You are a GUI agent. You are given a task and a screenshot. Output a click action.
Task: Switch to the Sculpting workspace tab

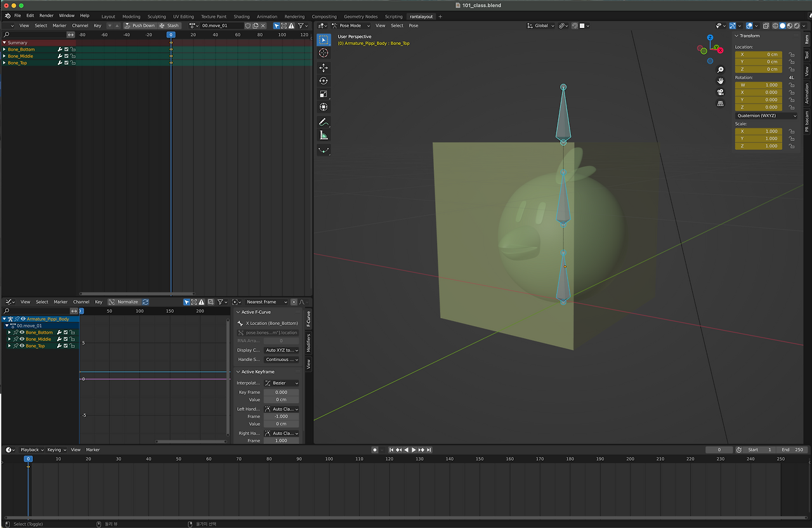coord(156,16)
